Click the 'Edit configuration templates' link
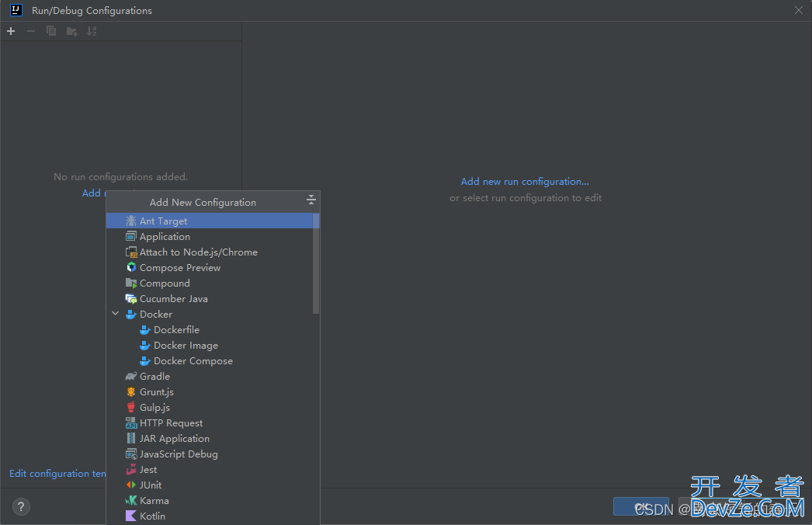The image size is (812, 525). [57, 473]
